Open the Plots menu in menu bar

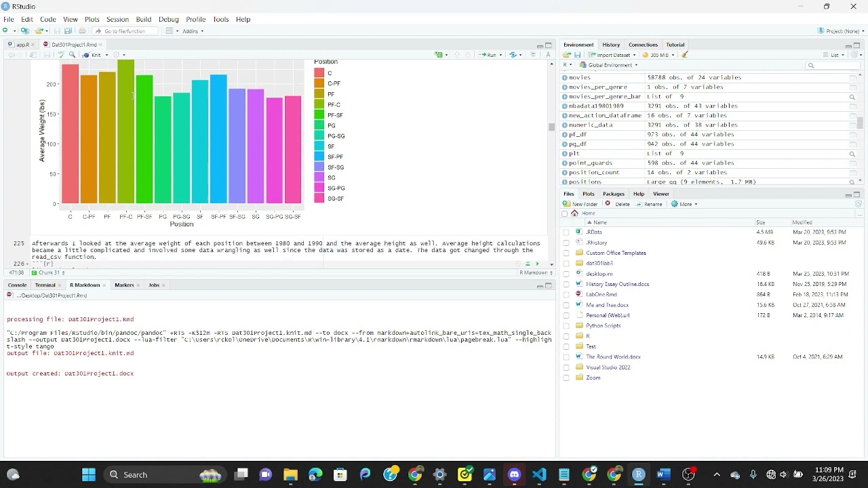pyautogui.click(x=92, y=20)
